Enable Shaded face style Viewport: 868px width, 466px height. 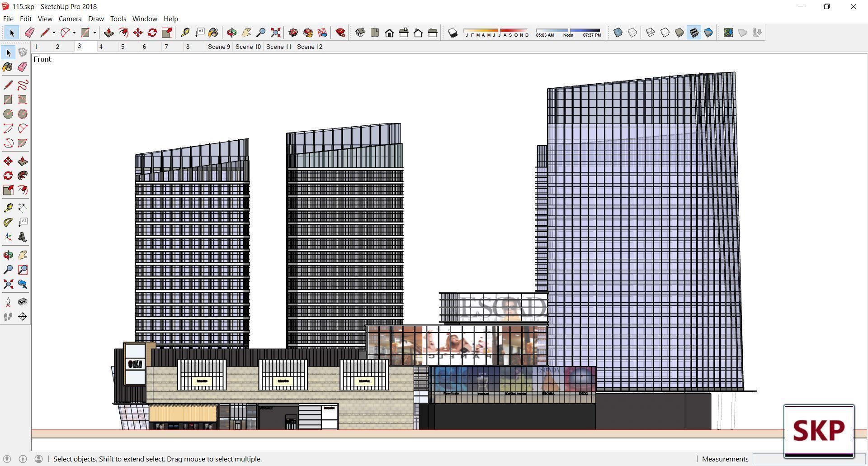click(679, 33)
